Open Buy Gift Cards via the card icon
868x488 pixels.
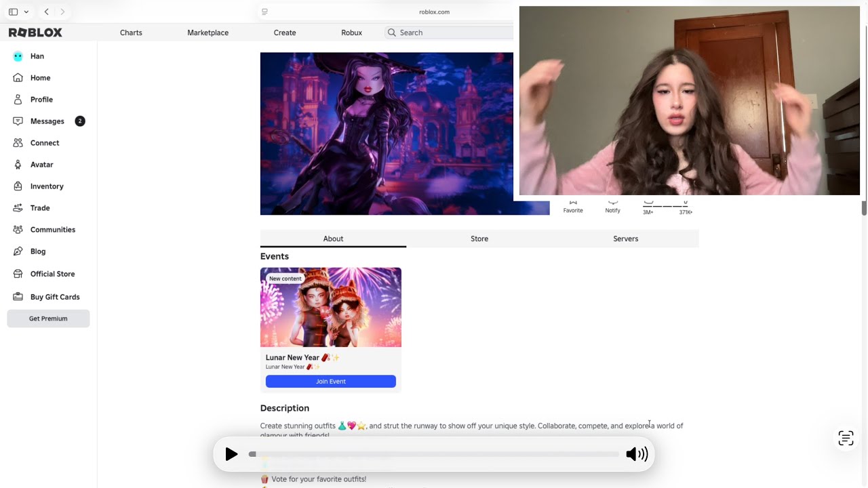[x=18, y=297]
